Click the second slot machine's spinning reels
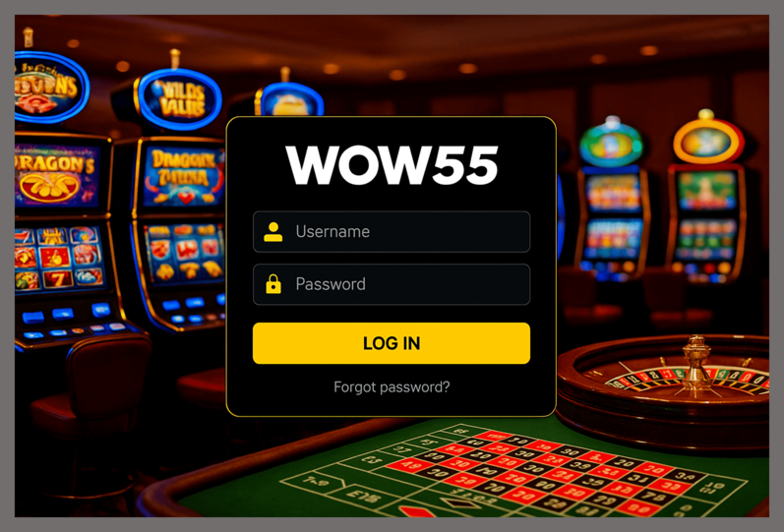The image size is (784, 532). point(184,253)
